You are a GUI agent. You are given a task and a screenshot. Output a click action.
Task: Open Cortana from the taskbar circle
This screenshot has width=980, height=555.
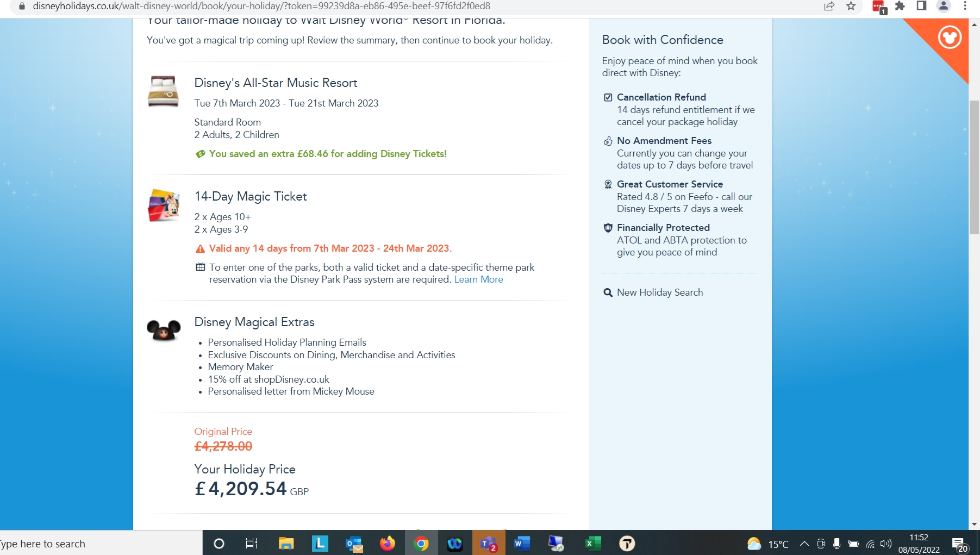219,544
